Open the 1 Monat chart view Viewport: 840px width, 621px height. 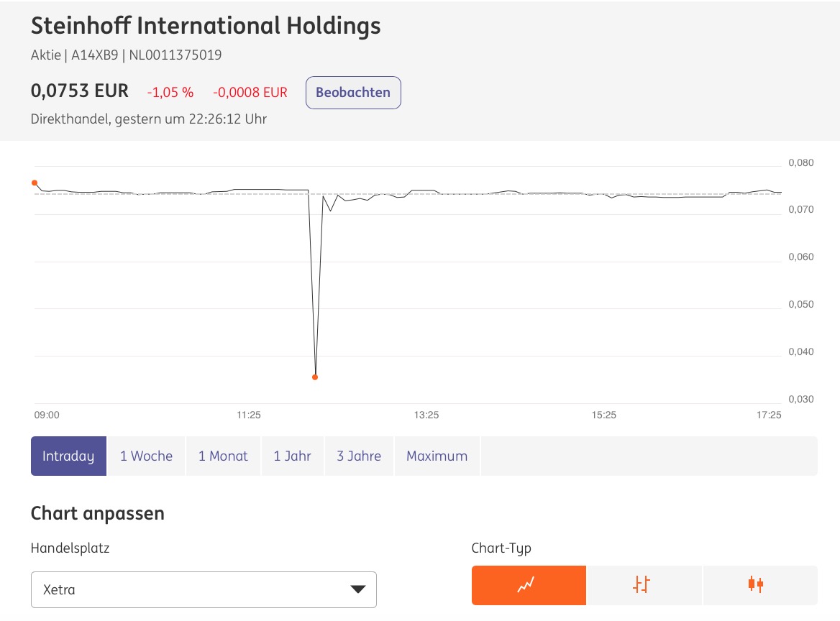[223, 456]
